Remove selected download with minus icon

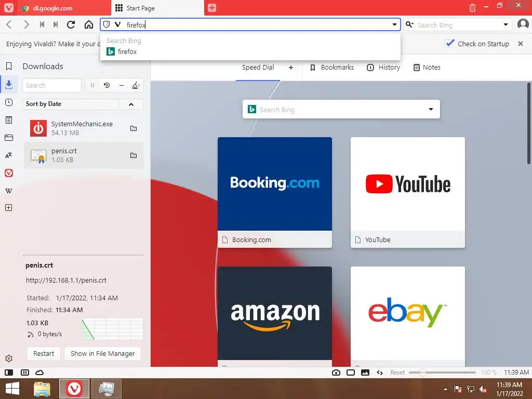[122, 86]
